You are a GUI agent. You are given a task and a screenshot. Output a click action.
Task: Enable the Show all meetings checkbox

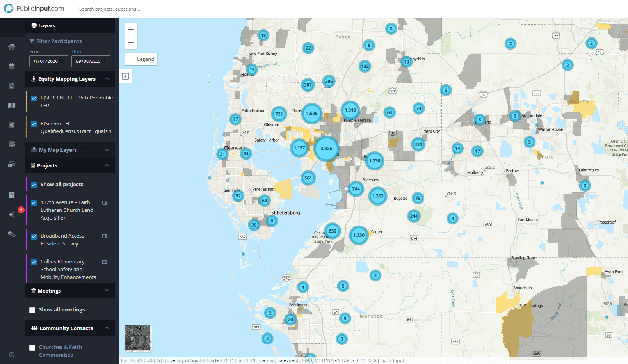[x=32, y=310]
